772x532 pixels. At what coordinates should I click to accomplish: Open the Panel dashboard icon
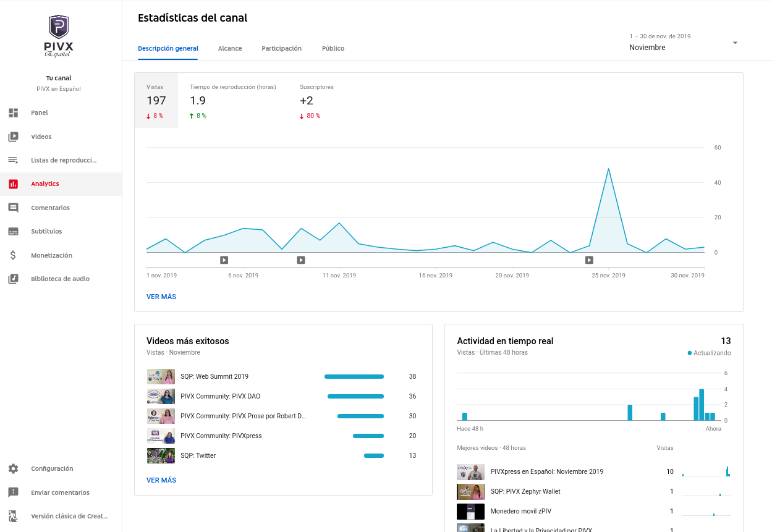point(13,113)
